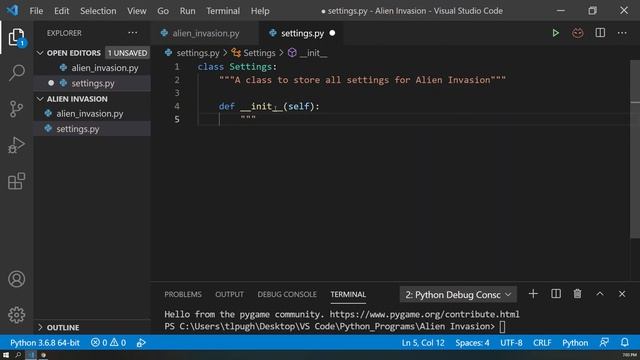Image resolution: width=640 pixels, height=360 pixels.
Task: Create a new terminal with plus icon
Action: click(x=533, y=294)
